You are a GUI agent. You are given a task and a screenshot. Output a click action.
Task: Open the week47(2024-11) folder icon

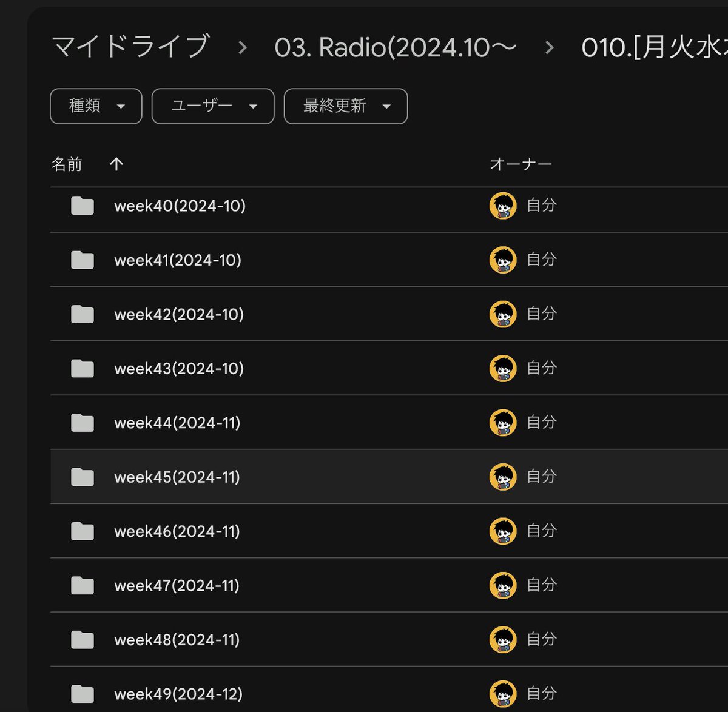pyautogui.click(x=83, y=586)
